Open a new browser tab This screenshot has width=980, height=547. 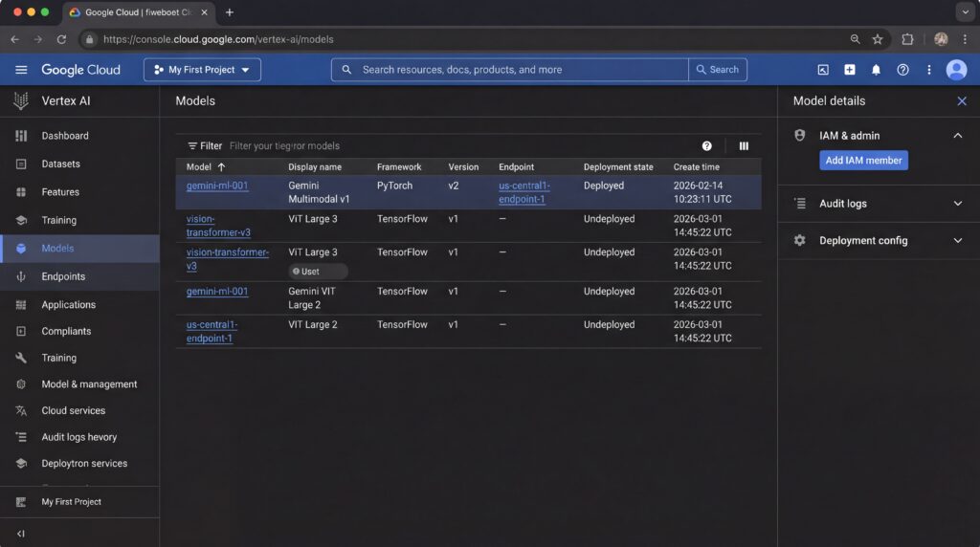coord(230,11)
